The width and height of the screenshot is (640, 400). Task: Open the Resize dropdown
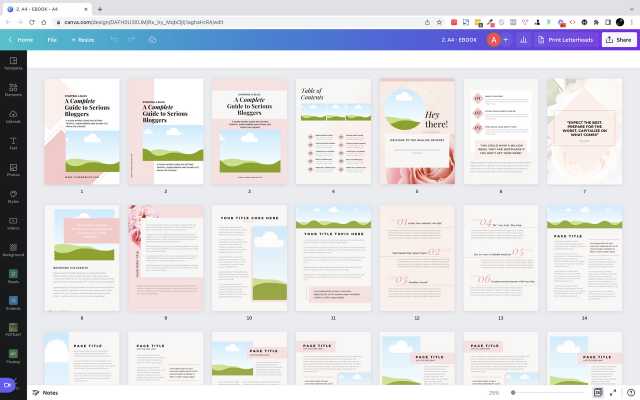point(82,40)
